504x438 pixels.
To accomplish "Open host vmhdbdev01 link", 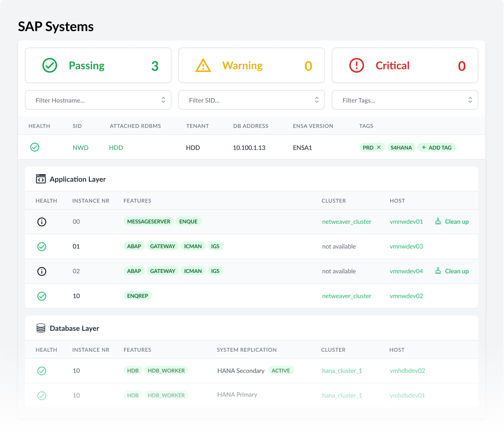I will (x=408, y=395).
